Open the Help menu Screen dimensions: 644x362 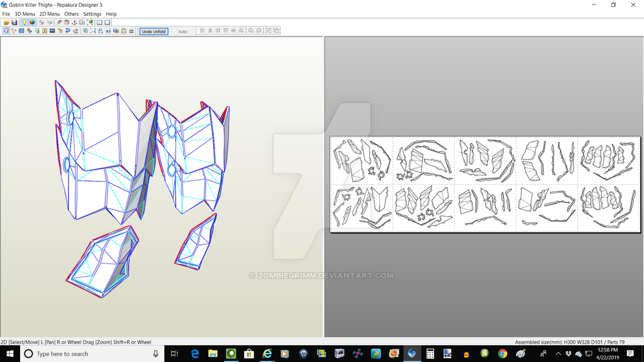point(111,14)
